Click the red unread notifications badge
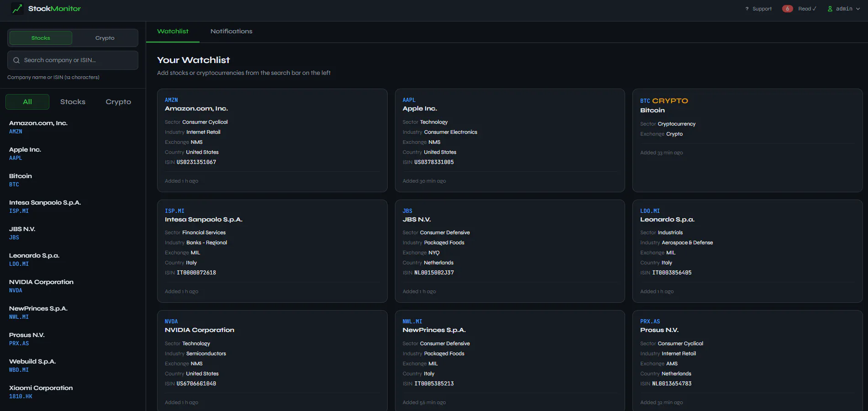Viewport: 868px width, 411px height. (x=787, y=9)
